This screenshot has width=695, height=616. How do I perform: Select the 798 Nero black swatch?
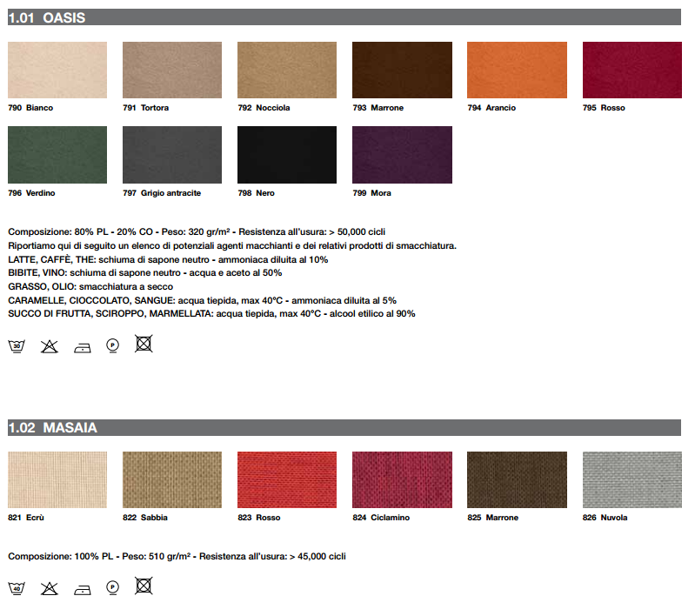click(287, 155)
